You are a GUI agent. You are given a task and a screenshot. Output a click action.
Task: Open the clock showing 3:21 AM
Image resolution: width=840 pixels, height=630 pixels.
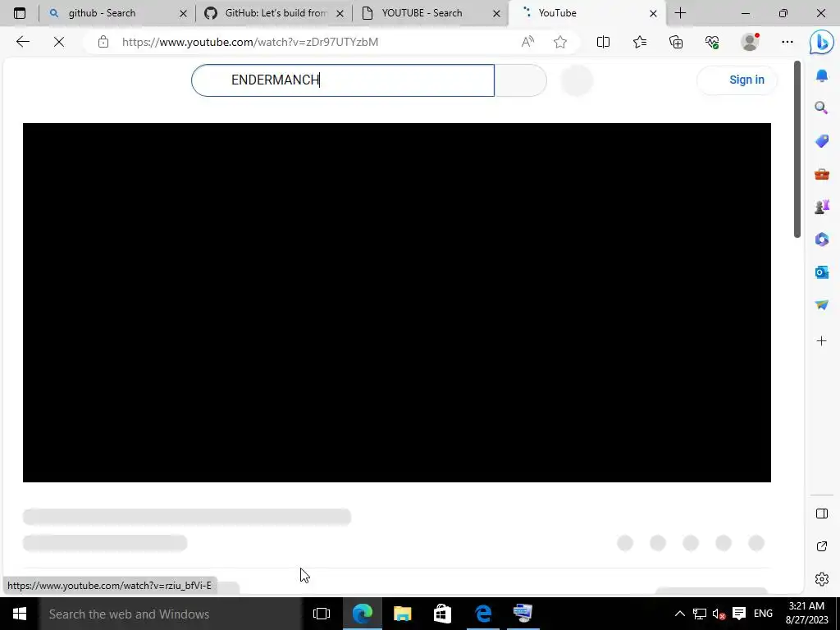point(807,614)
